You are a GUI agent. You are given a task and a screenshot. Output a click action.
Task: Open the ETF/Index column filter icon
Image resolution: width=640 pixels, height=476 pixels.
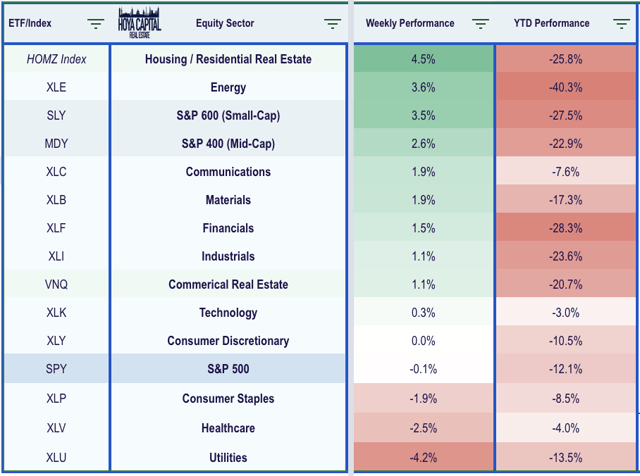click(95, 23)
